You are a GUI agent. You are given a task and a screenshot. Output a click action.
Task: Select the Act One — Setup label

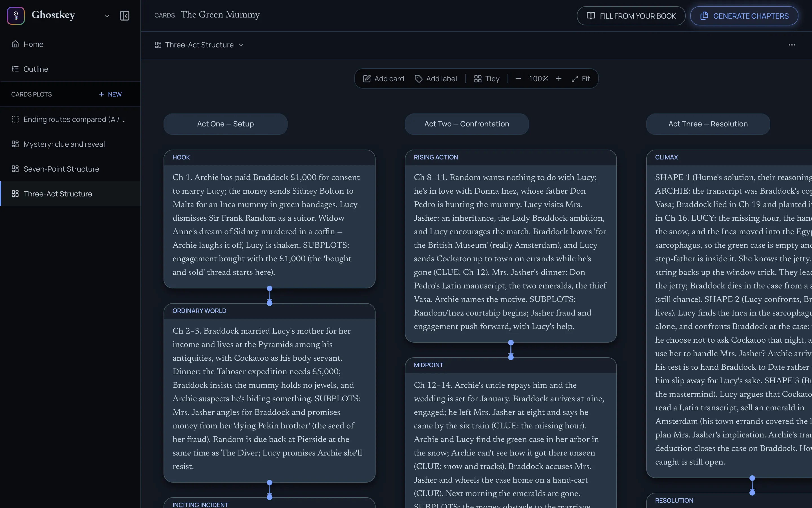pyautogui.click(x=226, y=124)
